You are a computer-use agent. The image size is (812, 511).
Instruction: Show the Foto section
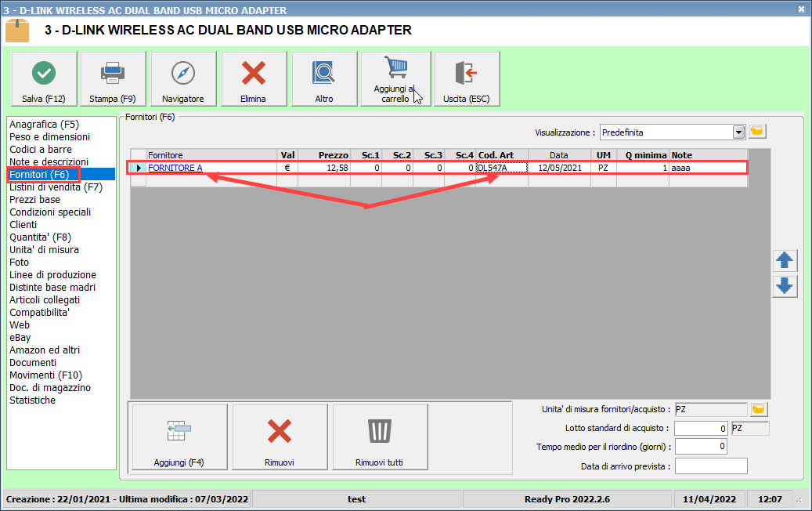(x=19, y=263)
